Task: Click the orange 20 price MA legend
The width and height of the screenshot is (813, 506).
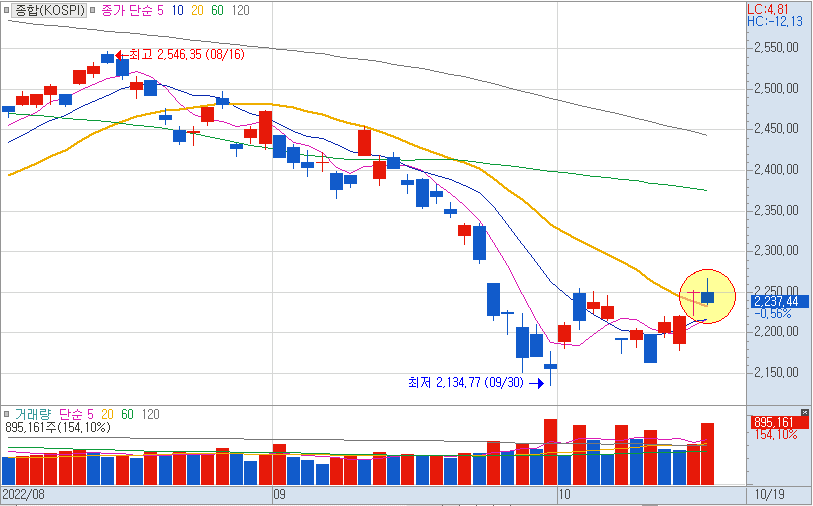Action: point(197,10)
